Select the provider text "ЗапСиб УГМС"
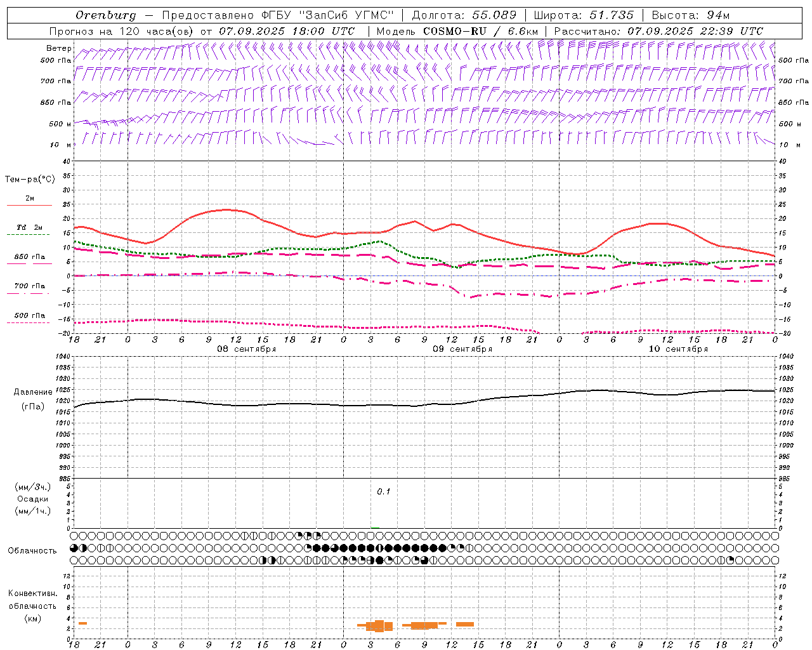Viewport: 812px width, 650px height. tap(346, 15)
